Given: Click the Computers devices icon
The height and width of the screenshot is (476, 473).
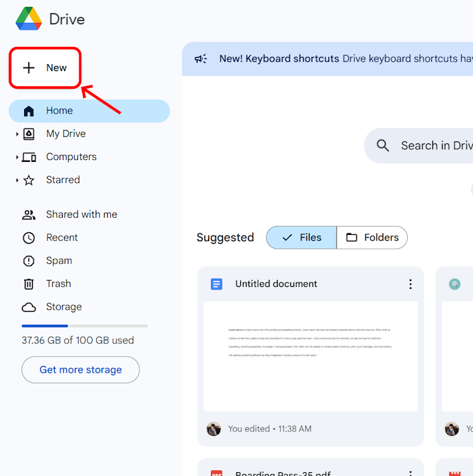Looking at the screenshot, I should (x=29, y=157).
